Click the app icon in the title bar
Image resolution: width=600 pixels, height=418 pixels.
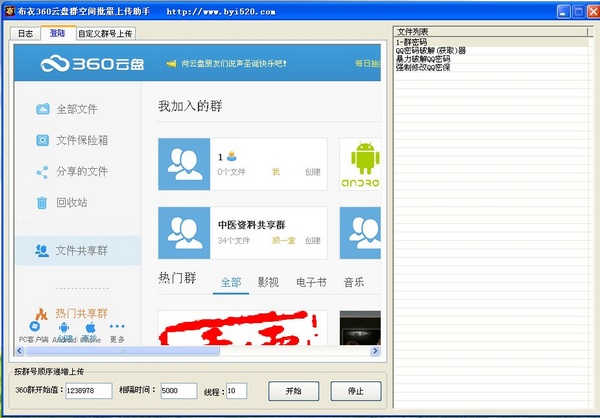click(x=9, y=11)
